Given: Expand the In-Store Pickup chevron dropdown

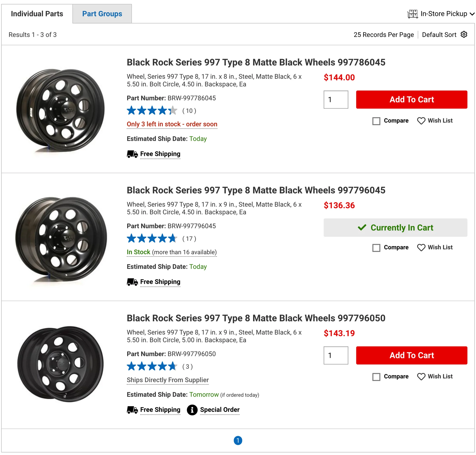Looking at the screenshot, I should [x=472, y=14].
